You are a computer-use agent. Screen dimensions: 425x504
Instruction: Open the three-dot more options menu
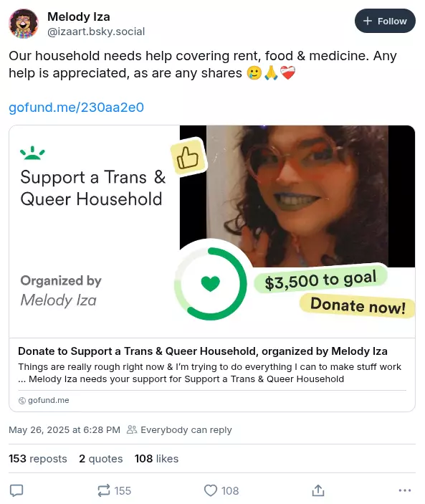tap(404, 490)
